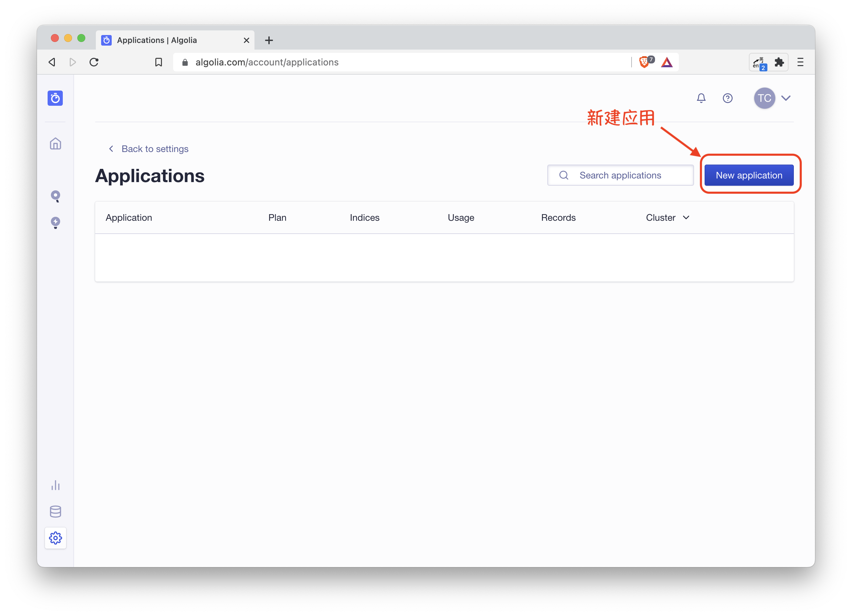Click the New application button

[749, 175]
